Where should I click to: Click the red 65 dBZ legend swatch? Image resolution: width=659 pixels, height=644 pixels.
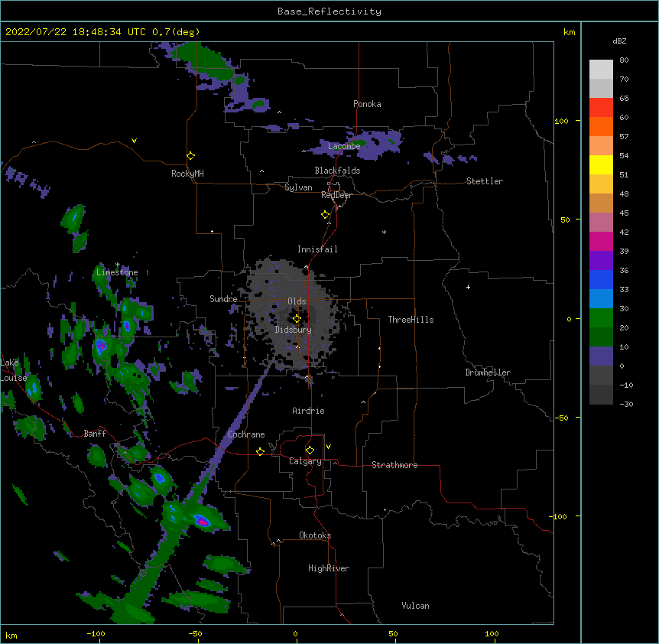[601, 107]
